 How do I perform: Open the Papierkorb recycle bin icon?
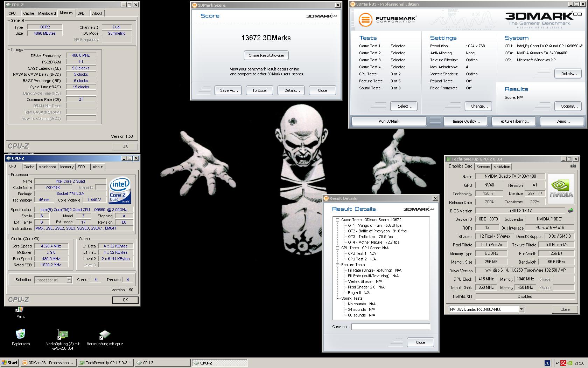coord(21,337)
